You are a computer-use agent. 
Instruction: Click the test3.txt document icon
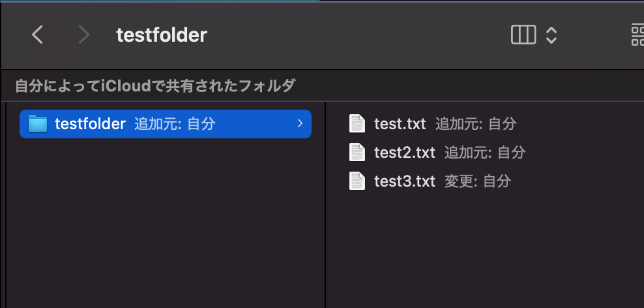click(x=357, y=181)
